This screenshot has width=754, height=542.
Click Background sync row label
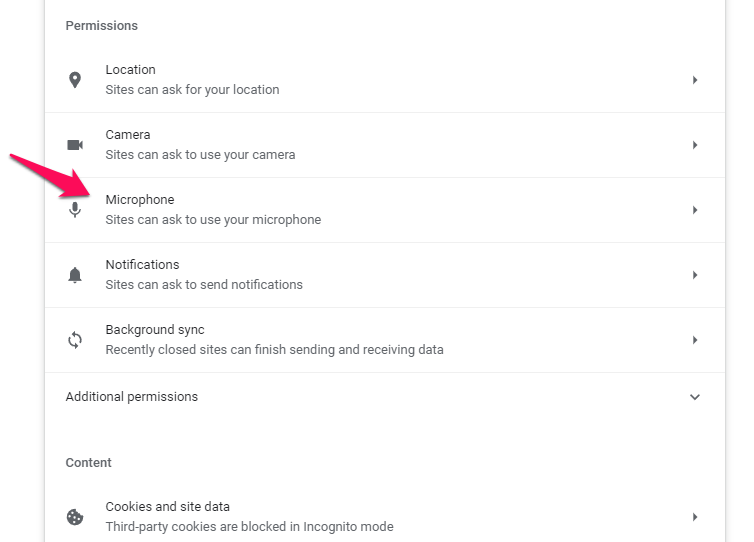(155, 330)
